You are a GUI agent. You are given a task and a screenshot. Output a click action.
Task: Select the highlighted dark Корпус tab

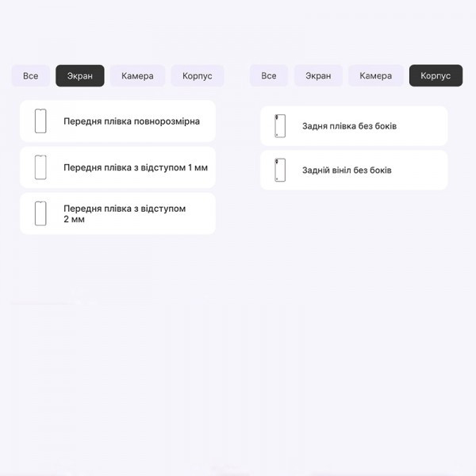point(436,75)
